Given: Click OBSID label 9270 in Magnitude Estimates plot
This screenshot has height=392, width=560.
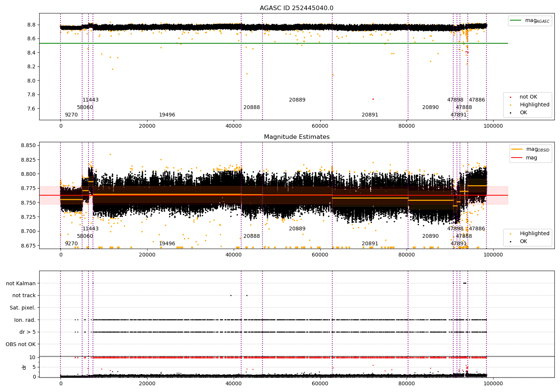Looking at the screenshot, I should [71, 243].
